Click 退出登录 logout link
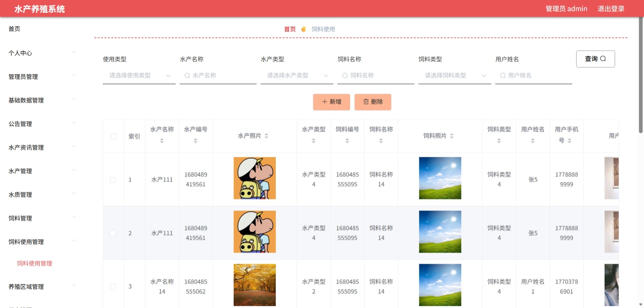The image size is (644, 308). (x=611, y=9)
